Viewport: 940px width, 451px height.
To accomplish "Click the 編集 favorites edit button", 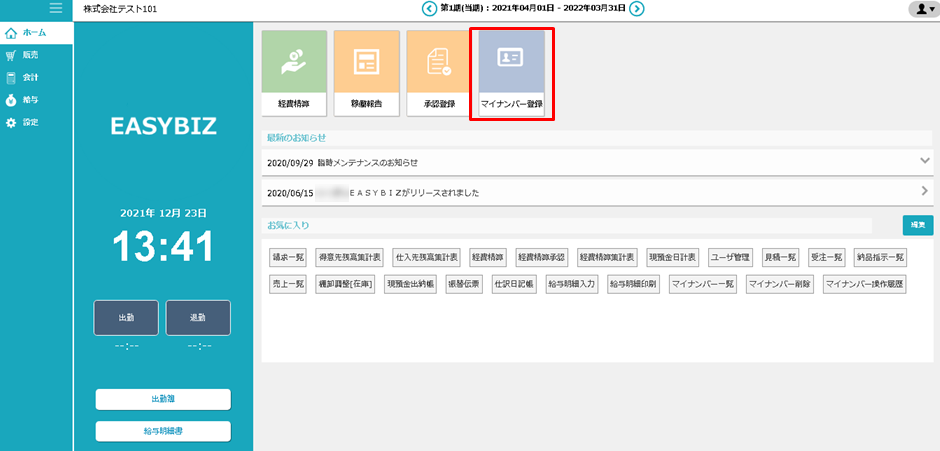I will point(917,225).
